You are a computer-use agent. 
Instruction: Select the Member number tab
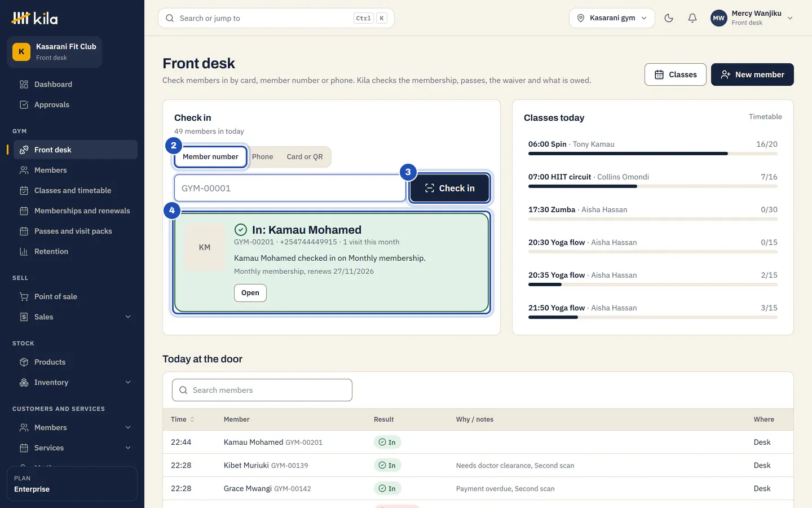[x=210, y=157]
